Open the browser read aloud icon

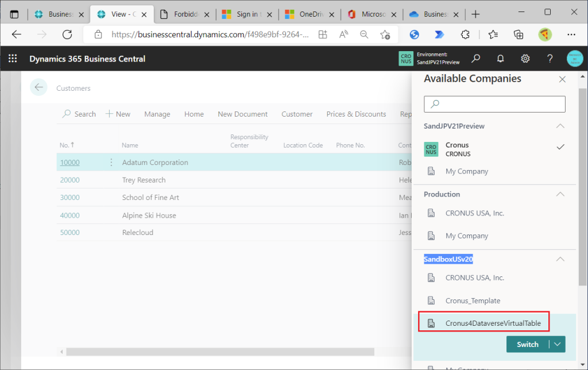tap(343, 34)
